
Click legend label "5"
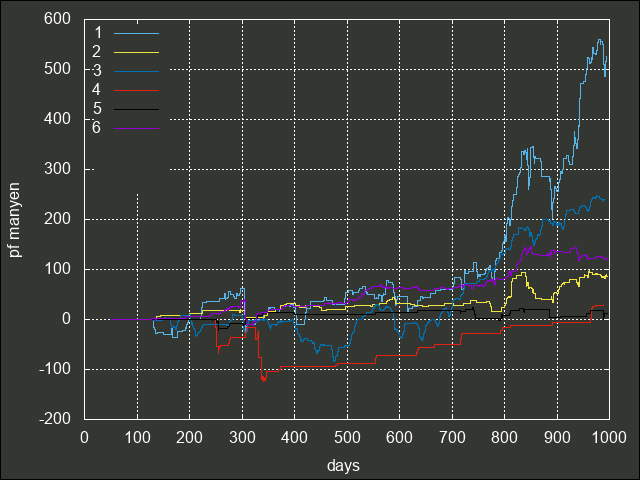click(97, 109)
